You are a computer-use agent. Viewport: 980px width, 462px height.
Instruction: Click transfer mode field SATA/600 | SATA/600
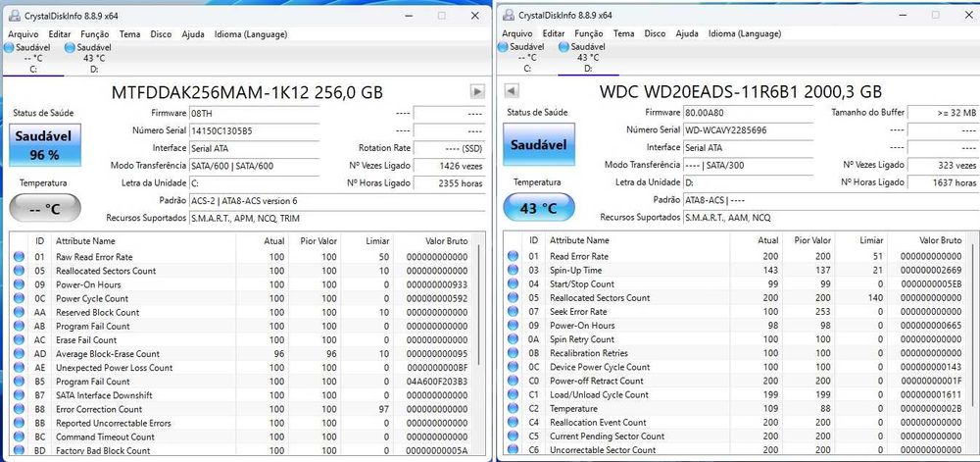click(253, 167)
